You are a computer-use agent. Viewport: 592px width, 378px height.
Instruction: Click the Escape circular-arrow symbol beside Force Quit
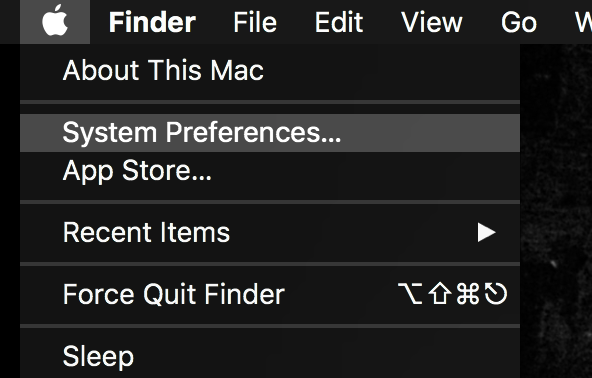pos(496,294)
